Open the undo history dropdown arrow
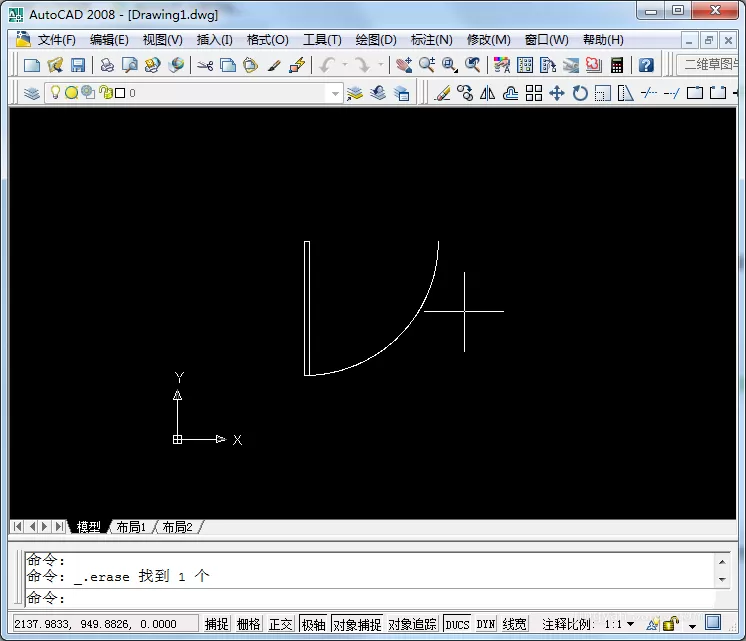746x641 pixels. 344,65
